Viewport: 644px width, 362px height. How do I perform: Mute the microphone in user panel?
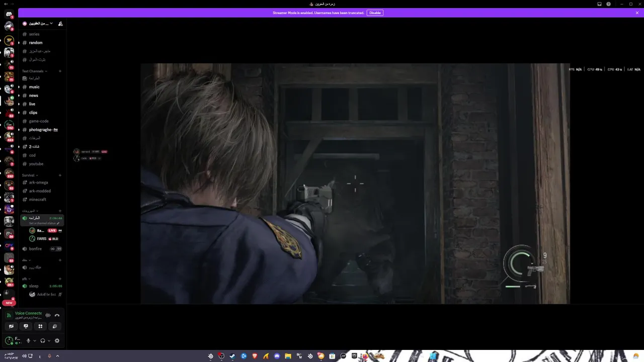[x=28, y=340]
